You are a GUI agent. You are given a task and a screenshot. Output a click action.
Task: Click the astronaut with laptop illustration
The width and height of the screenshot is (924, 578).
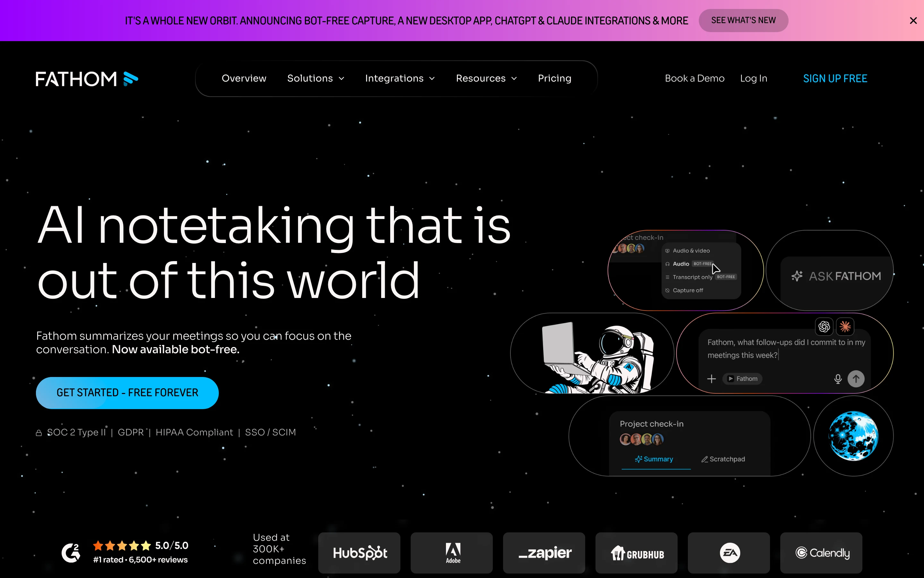[x=598, y=357]
